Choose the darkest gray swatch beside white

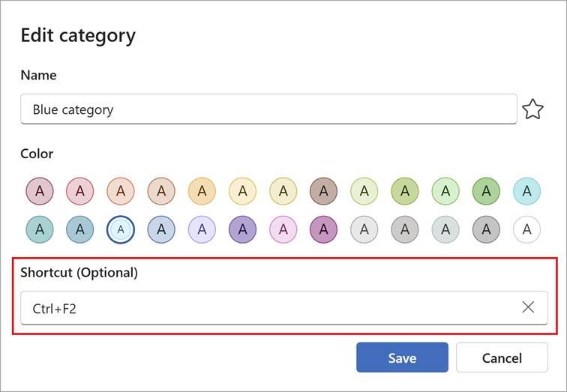(x=487, y=230)
